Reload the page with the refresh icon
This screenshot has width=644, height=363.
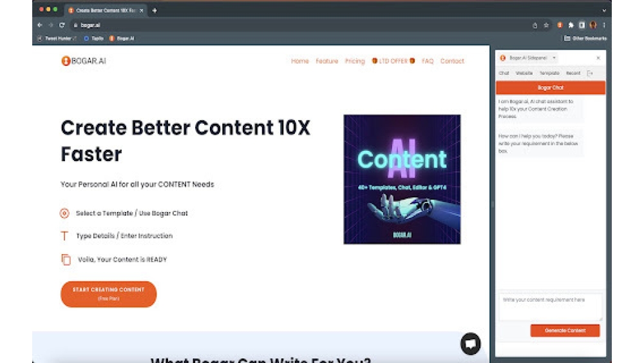pos(62,25)
